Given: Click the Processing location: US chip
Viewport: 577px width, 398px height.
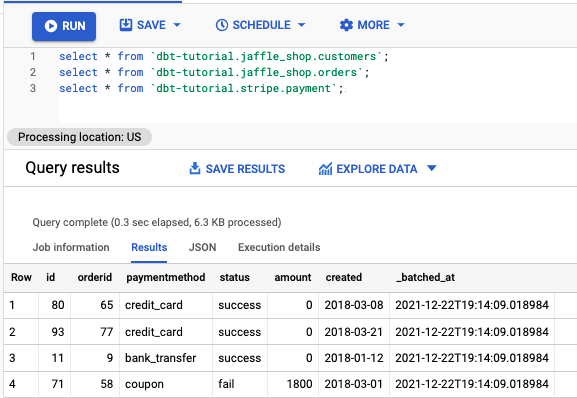Looking at the screenshot, I should tap(79, 137).
